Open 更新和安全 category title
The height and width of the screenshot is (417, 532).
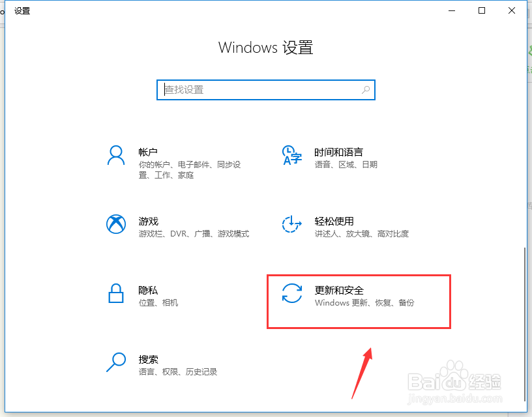click(339, 290)
